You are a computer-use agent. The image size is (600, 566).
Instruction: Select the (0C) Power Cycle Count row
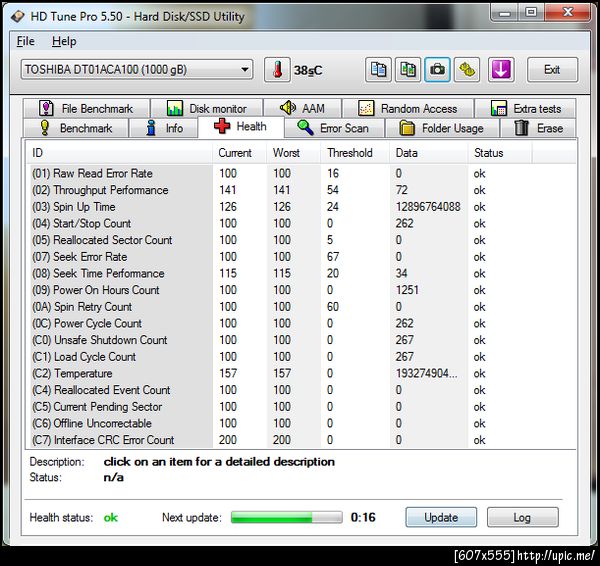(x=300, y=323)
